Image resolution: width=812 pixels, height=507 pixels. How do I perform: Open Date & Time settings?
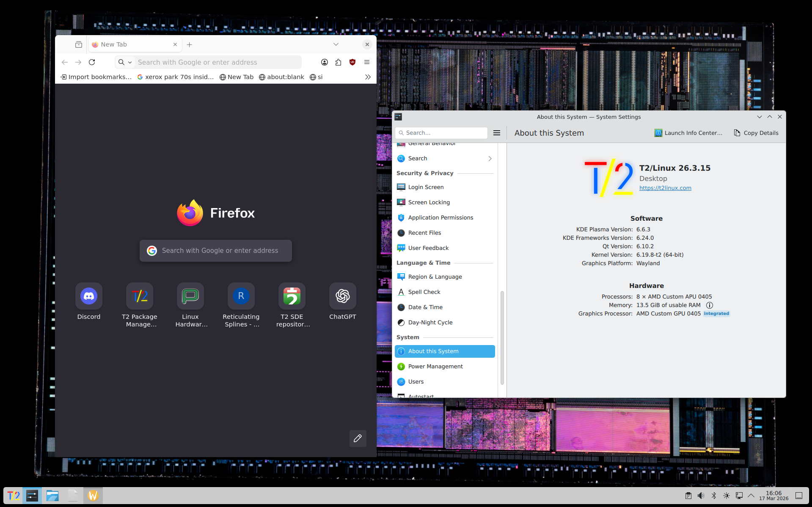(x=445, y=307)
